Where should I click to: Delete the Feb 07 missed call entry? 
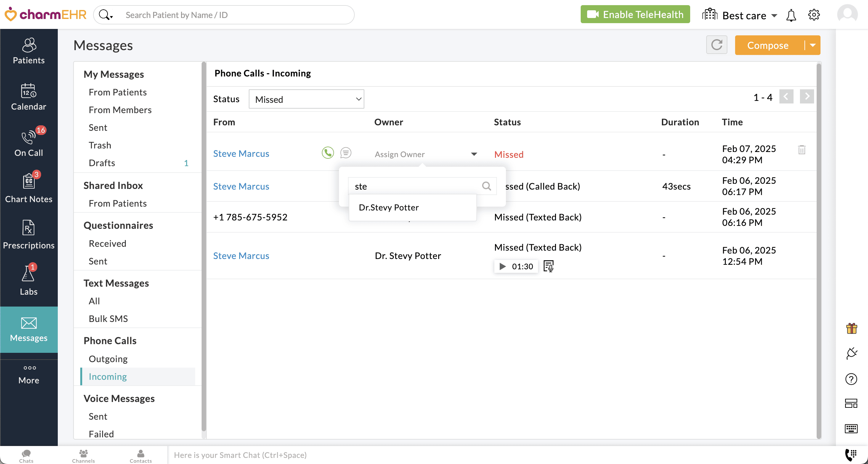802,150
